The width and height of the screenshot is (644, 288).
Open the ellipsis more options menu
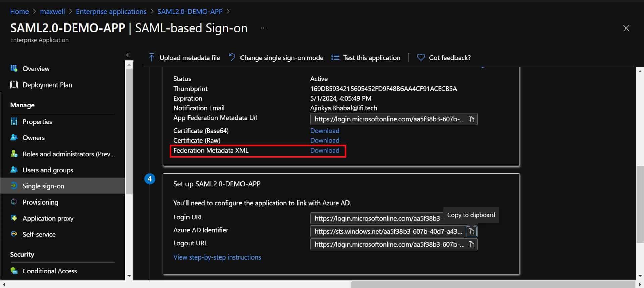coord(264,28)
